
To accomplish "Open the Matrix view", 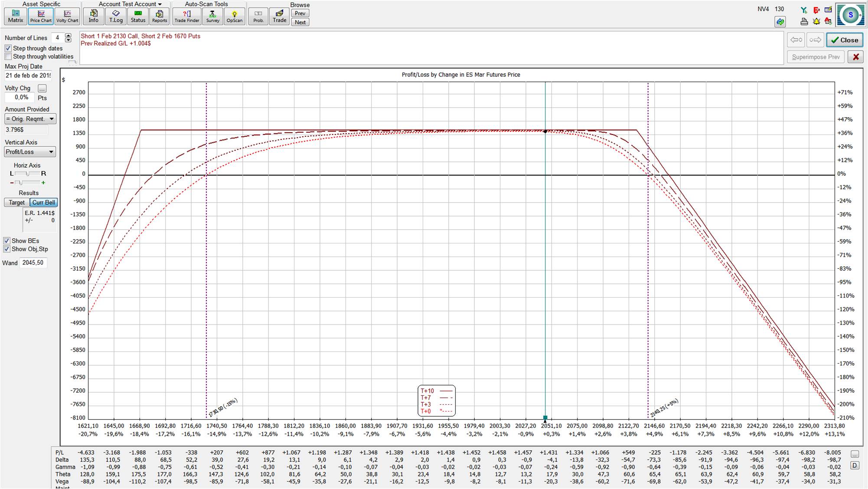I will (x=15, y=16).
